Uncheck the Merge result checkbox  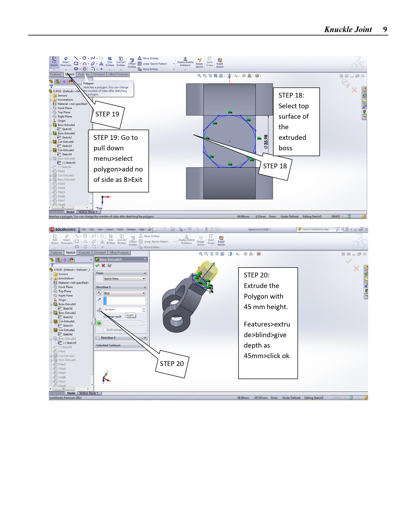[x=105, y=316]
